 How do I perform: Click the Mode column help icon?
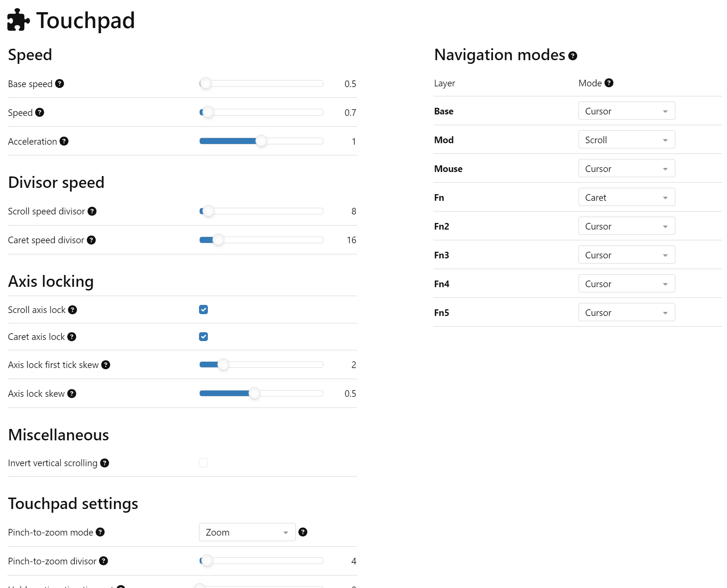(609, 83)
